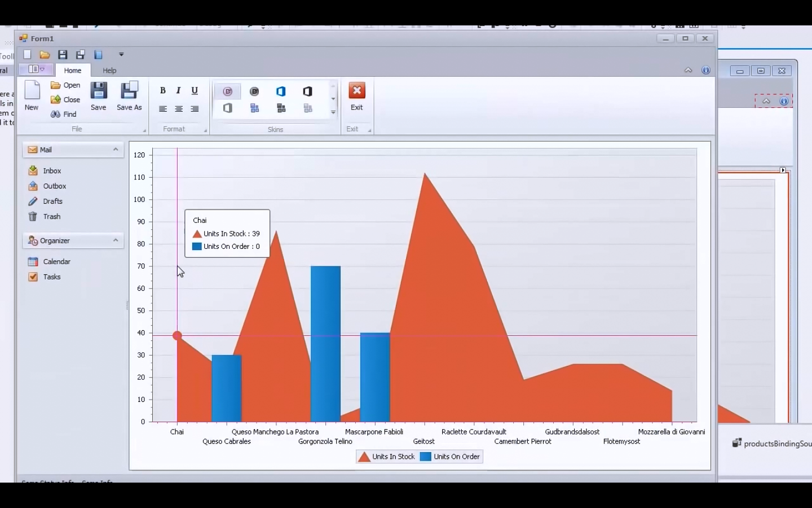The image size is (812, 508).
Task: Toggle Underline formatting
Action: pyautogui.click(x=195, y=90)
